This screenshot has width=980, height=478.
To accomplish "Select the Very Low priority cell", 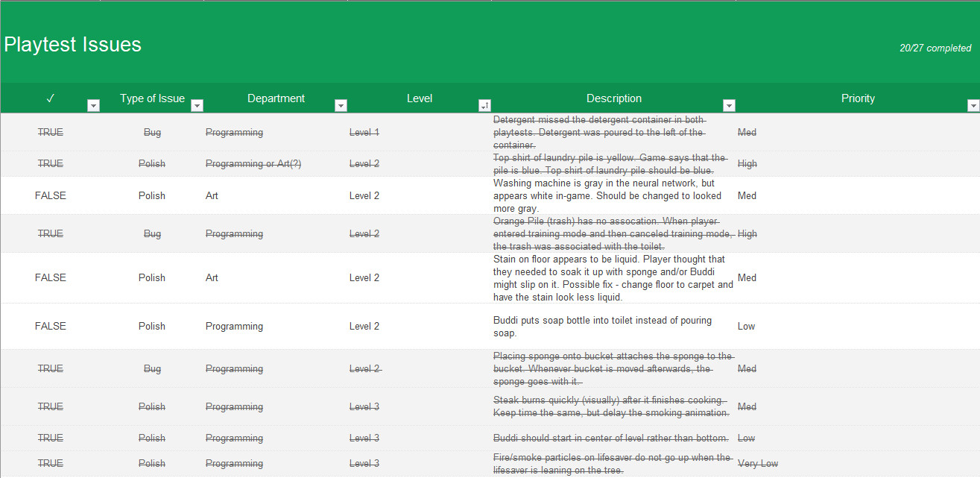I will [x=758, y=463].
